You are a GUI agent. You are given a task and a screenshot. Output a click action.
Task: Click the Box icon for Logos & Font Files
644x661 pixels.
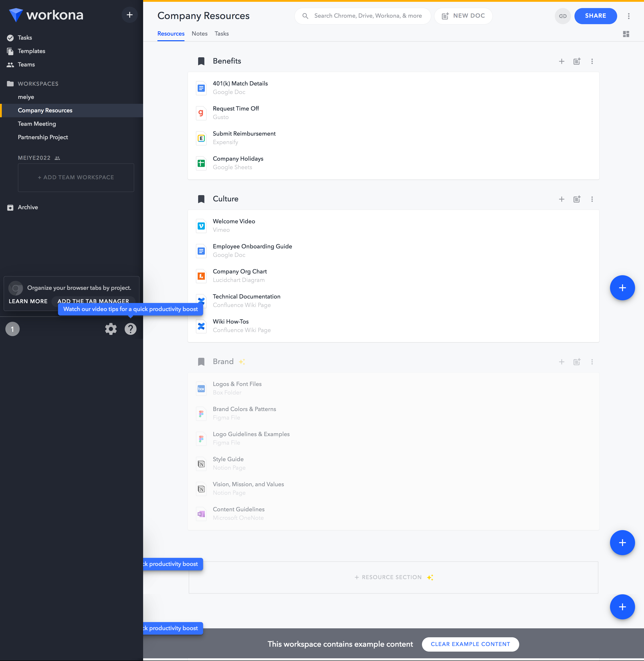pyautogui.click(x=201, y=388)
